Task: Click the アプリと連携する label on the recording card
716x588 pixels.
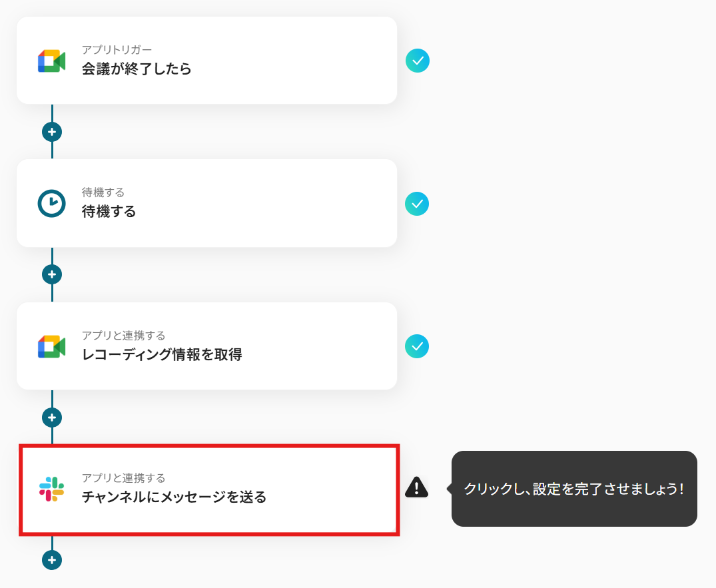Action: coord(123,336)
